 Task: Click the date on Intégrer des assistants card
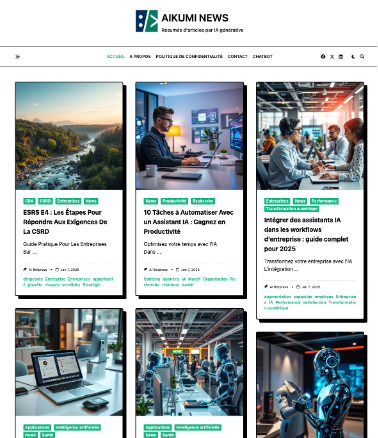pos(311,287)
